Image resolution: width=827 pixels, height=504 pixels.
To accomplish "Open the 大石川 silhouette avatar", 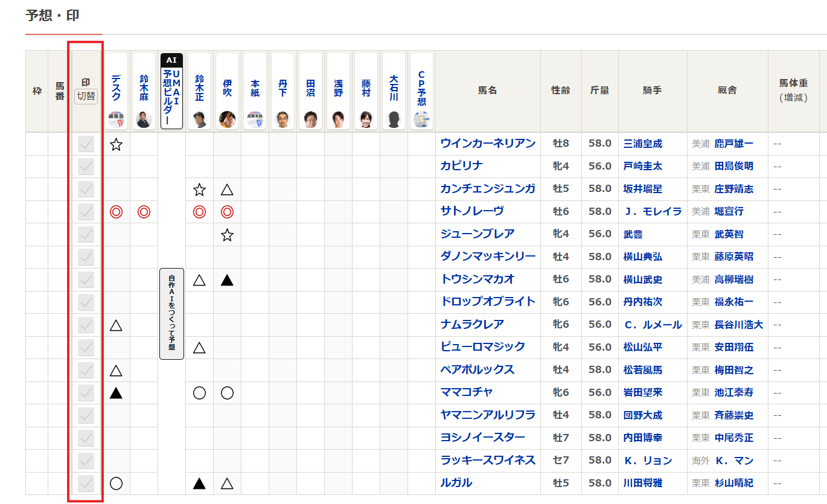I will pyautogui.click(x=394, y=120).
